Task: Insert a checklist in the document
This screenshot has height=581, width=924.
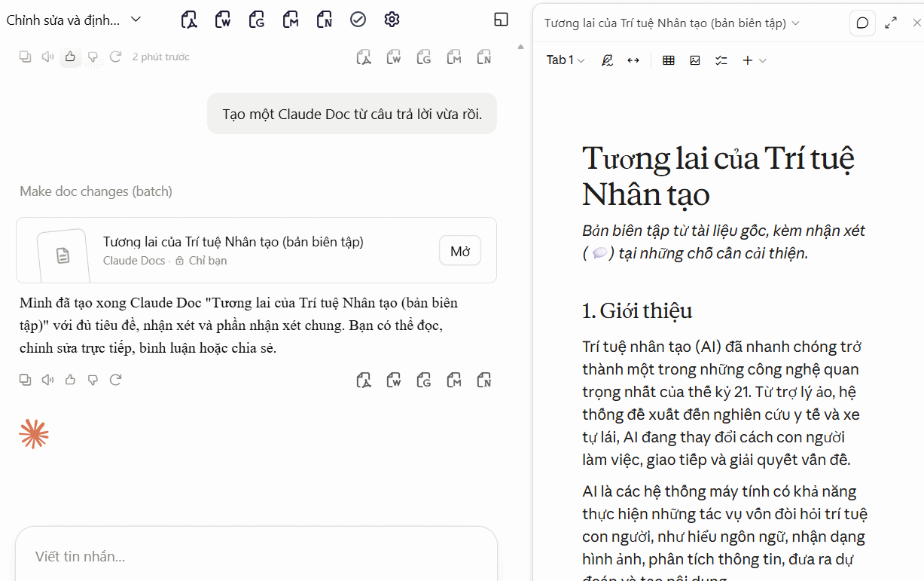Action: click(721, 60)
